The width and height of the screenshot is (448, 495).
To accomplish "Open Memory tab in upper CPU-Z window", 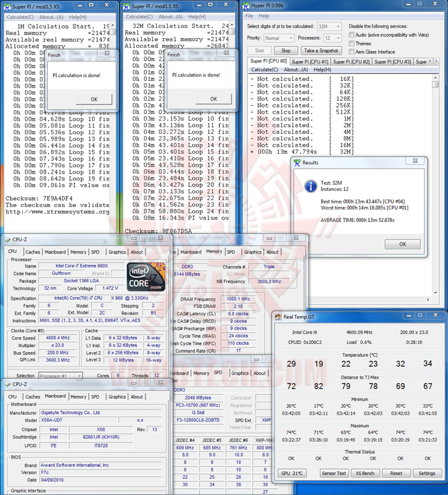I will [x=78, y=252].
